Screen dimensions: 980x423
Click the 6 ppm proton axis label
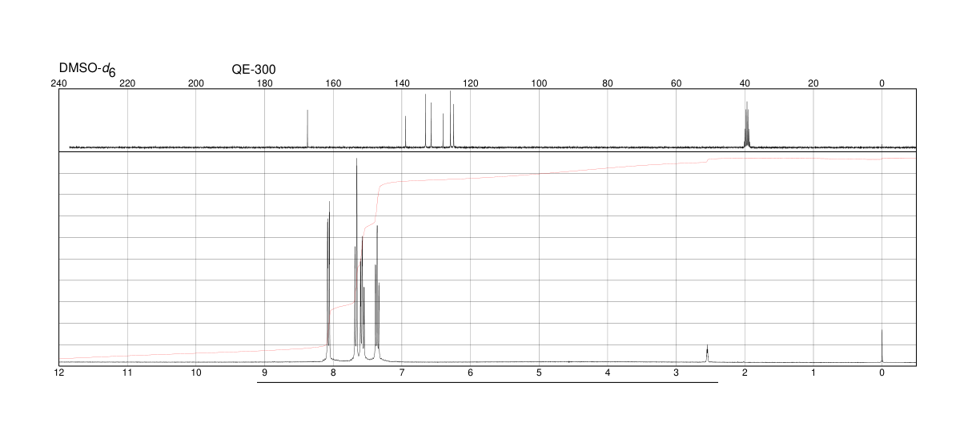pyautogui.click(x=471, y=373)
